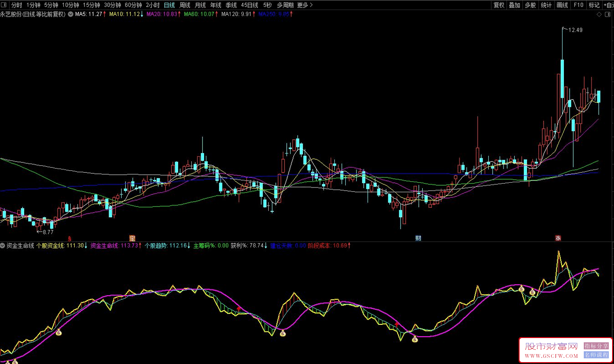The width and height of the screenshot is (614, 364).
Task: Click the 叠加 overlay button
Action: coord(515,5)
